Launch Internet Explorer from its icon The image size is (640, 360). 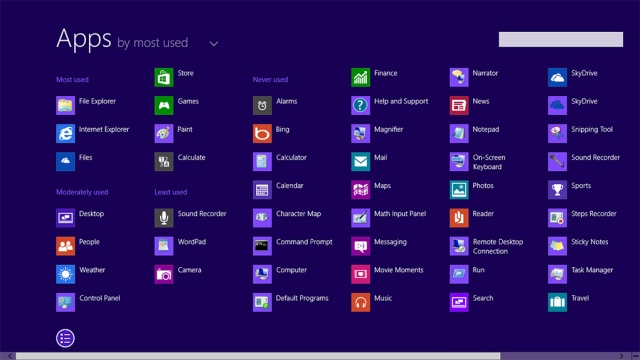pos(65,133)
